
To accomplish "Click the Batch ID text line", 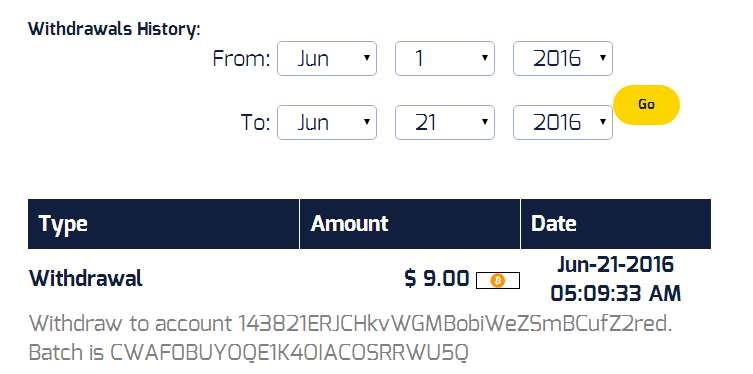I will pos(248,353).
